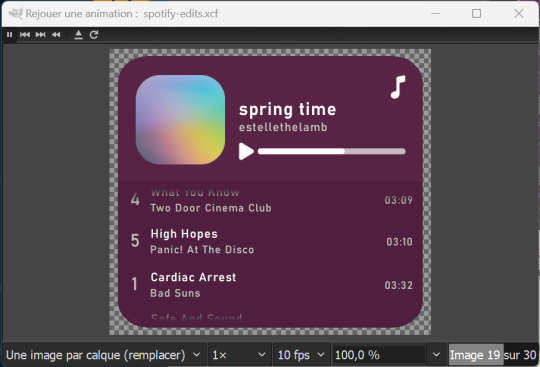The width and height of the screenshot is (540, 367).
Task: Click the gradient album cover thumbnail
Action: click(x=180, y=119)
